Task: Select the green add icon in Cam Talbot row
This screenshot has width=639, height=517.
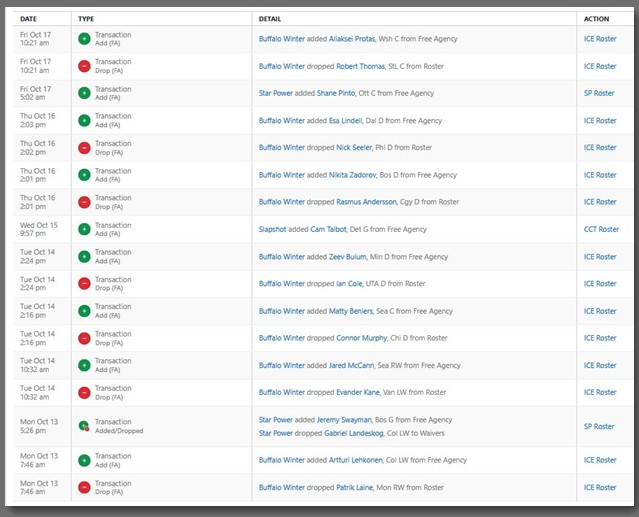Action: click(x=84, y=229)
